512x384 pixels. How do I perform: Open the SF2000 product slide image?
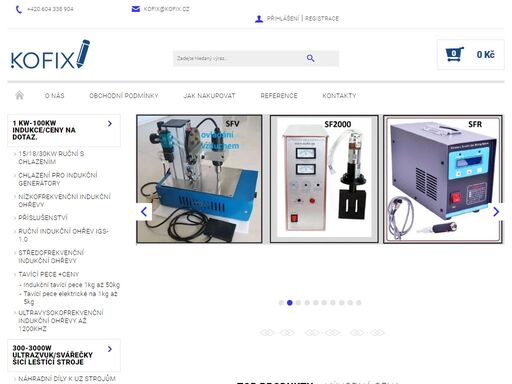[x=324, y=179]
